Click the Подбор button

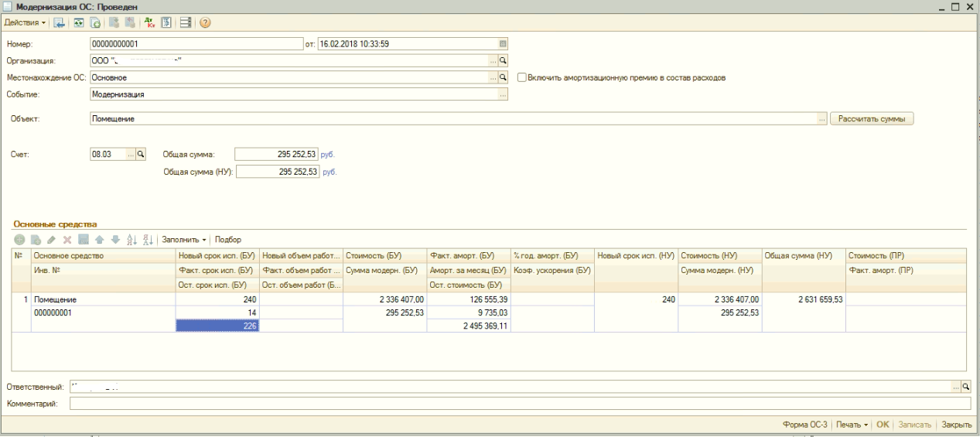tap(228, 240)
